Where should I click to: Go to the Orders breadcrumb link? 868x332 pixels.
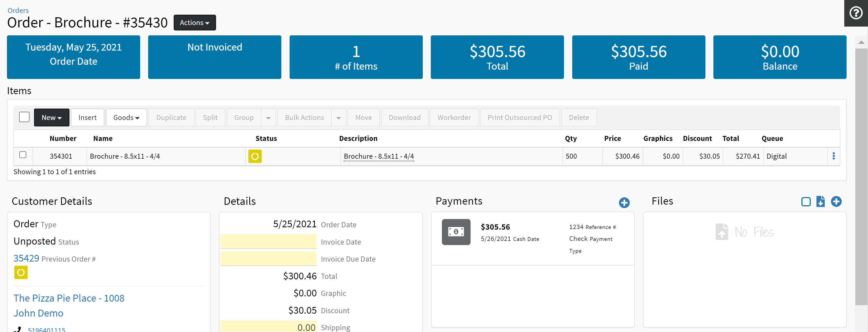[18, 10]
